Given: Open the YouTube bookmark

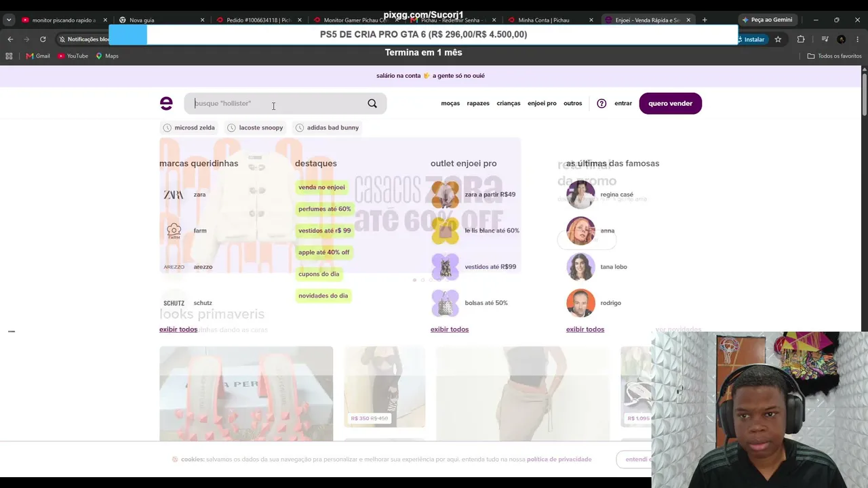Looking at the screenshot, I should pyautogui.click(x=73, y=56).
